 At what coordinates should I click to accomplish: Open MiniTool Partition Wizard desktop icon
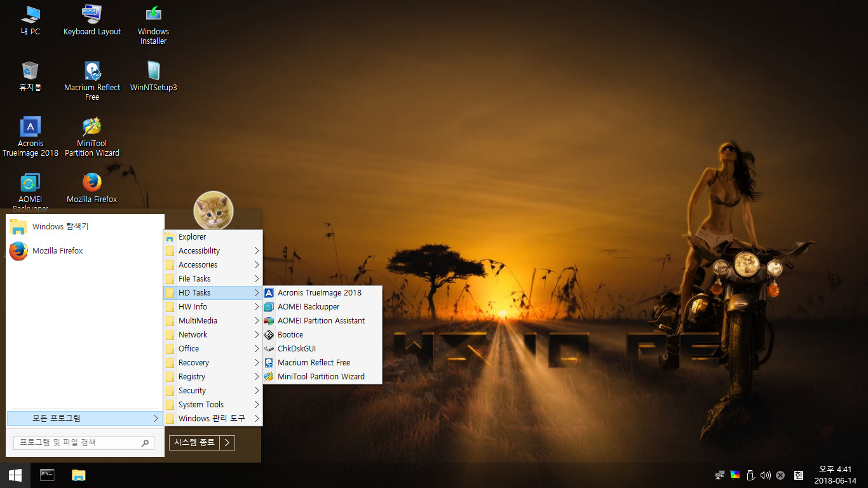tap(92, 137)
